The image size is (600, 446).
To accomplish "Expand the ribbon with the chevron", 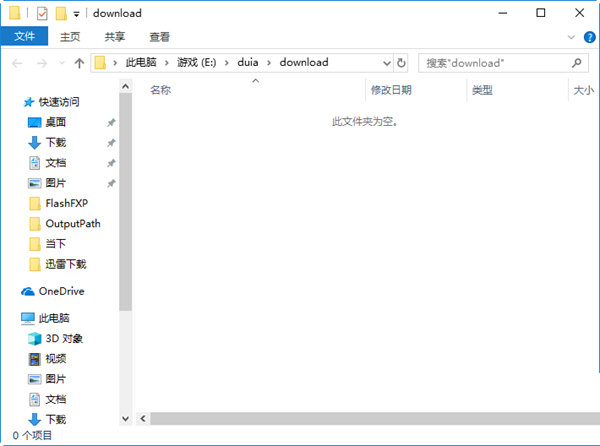I will click(x=571, y=37).
